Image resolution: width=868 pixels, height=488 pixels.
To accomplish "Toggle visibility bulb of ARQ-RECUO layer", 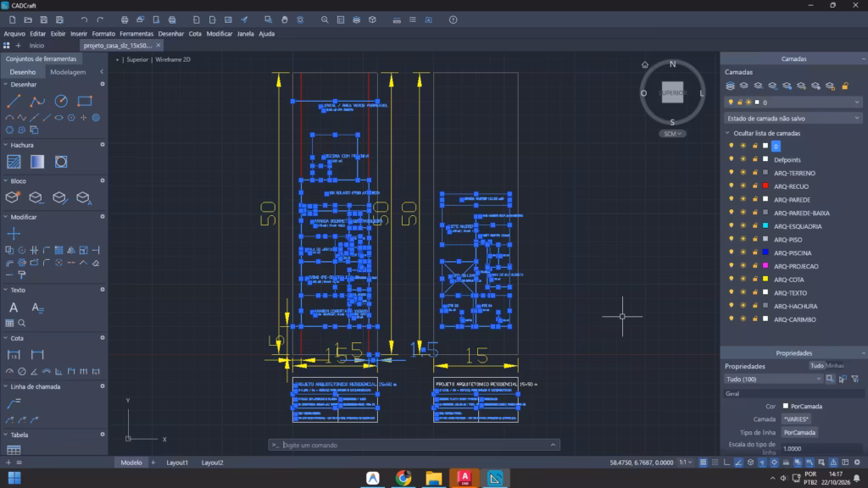I will click(x=732, y=186).
